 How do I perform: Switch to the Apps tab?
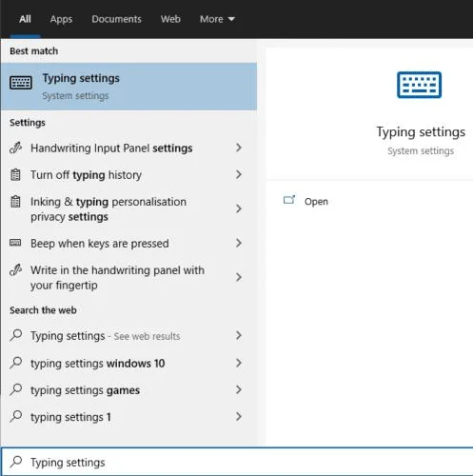click(x=61, y=19)
